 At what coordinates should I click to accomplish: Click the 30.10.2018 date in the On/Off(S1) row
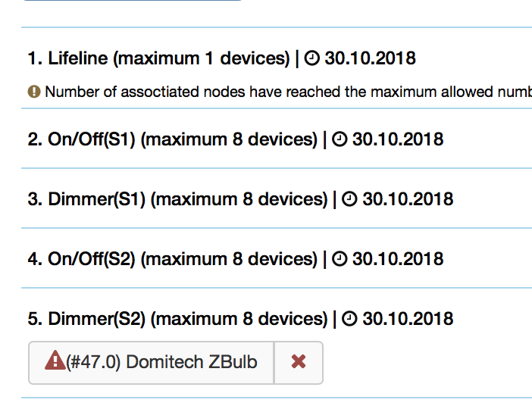398,139
